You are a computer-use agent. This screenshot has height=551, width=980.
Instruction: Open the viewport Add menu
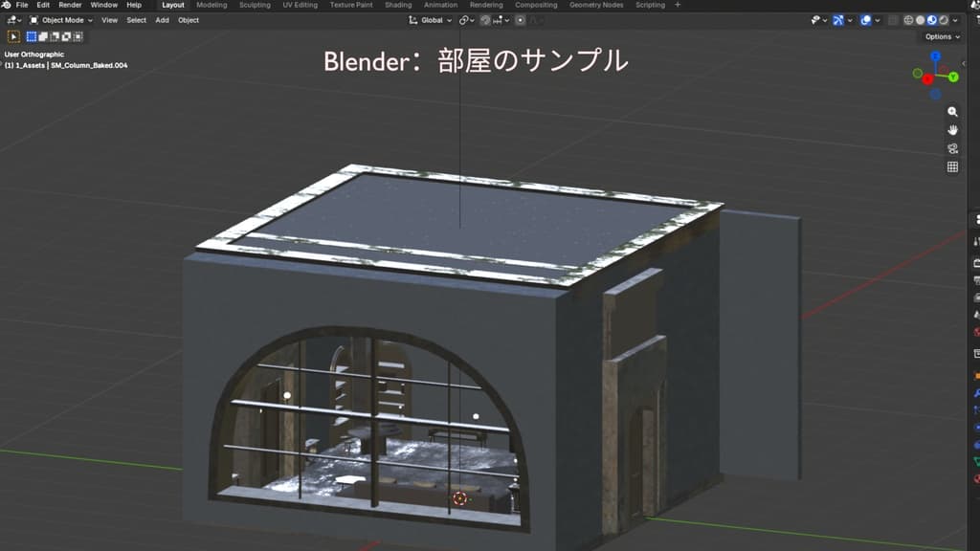[x=162, y=20]
